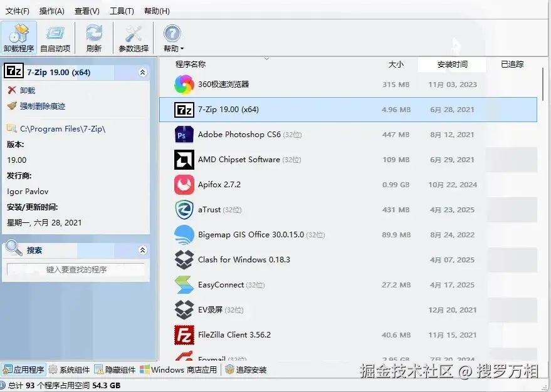Click aTrust program name

(209, 210)
